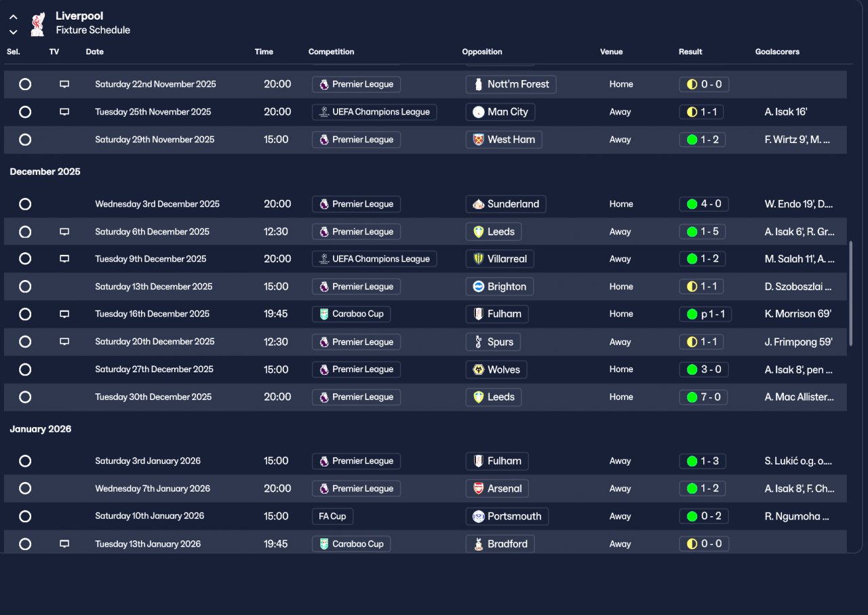This screenshot has height=615, width=868.
Task: Click the down chevron beside the Liverpool crest
Action: pyautogui.click(x=14, y=32)
